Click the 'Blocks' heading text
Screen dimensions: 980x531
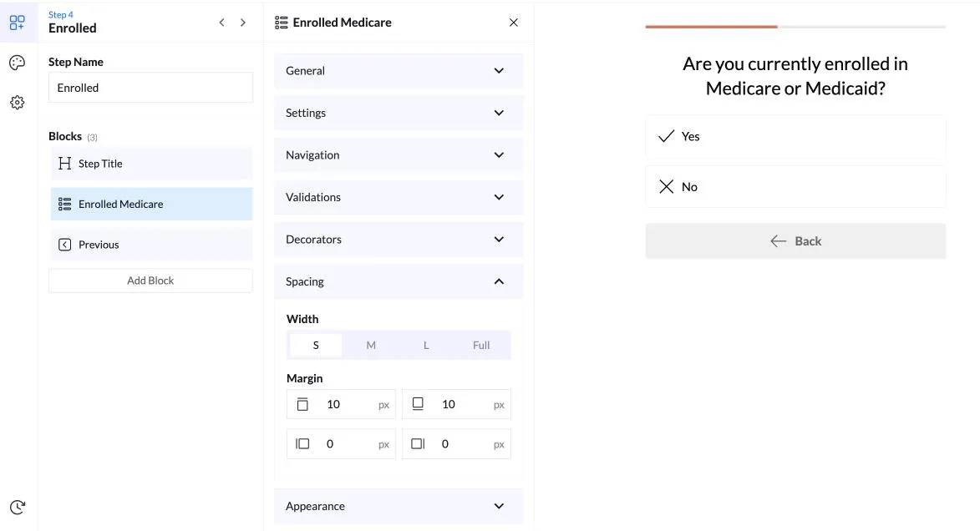tap(65, 136)
